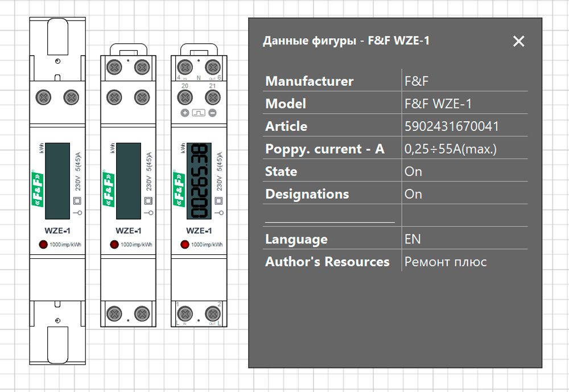
Task: Click terminal screw 20 on right meter
Action: coord(185,97)
